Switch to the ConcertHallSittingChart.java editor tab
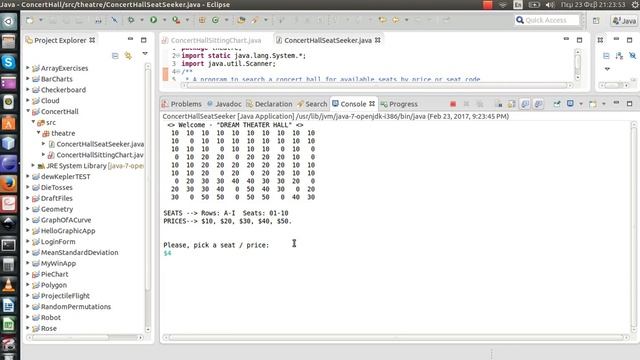 point(211,40)
